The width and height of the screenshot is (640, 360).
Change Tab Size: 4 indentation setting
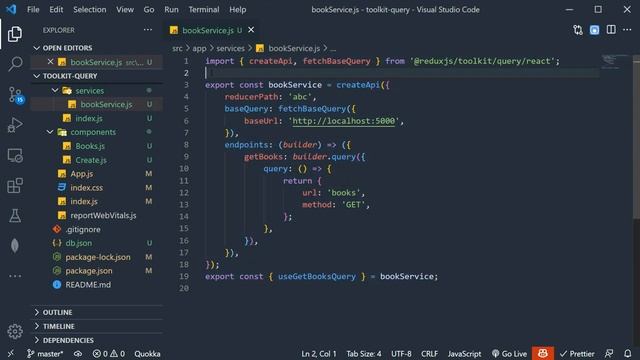coord(364,353)
